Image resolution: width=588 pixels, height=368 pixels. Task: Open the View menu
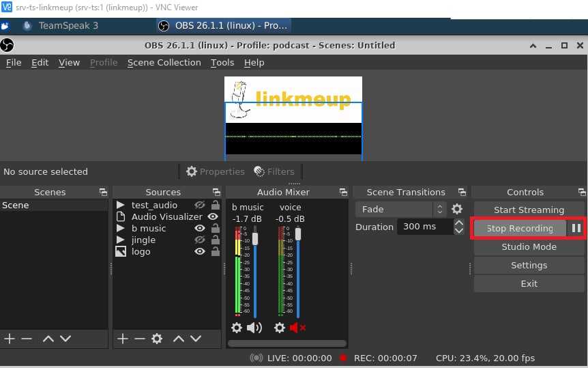69,62
